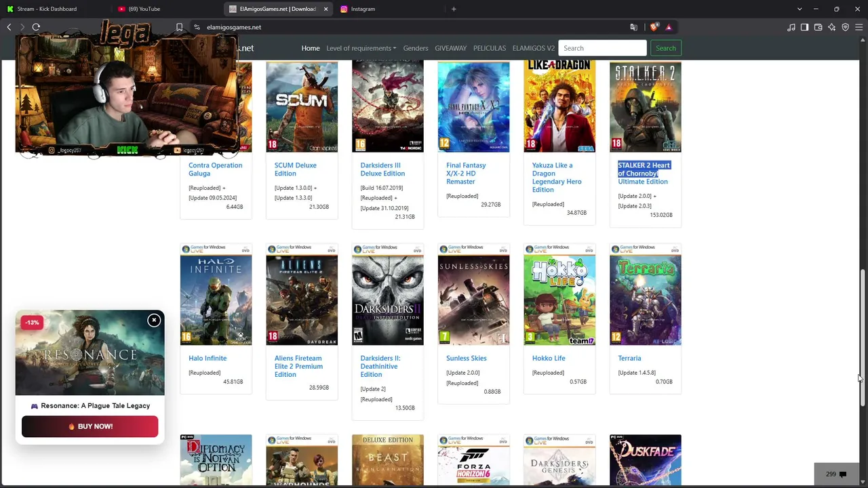This screenshot has height=488, width=868.
Task: Click the green Search button
Action: pos(666,48)
